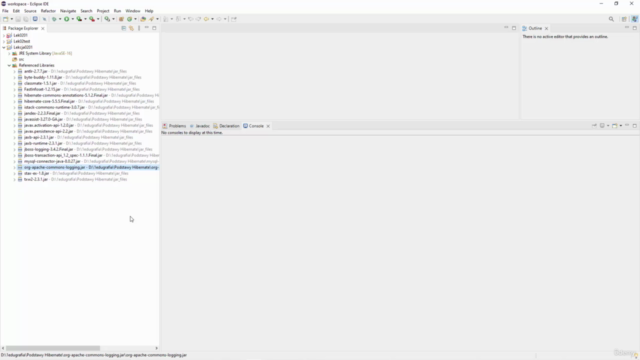The height and width of the screenshot is (360, 640).
Task: Minimize the Package Explorer view
Action: click(147, 28)
